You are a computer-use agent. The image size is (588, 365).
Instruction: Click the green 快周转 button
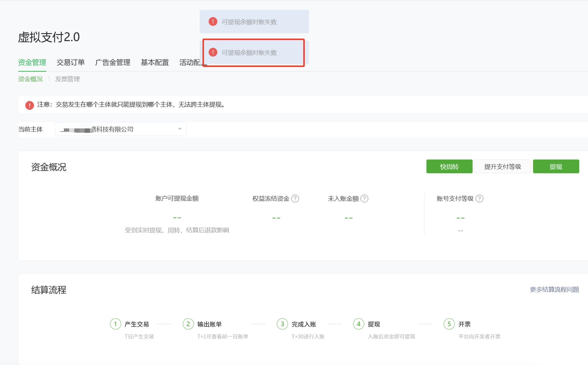[x=449, y=166]
